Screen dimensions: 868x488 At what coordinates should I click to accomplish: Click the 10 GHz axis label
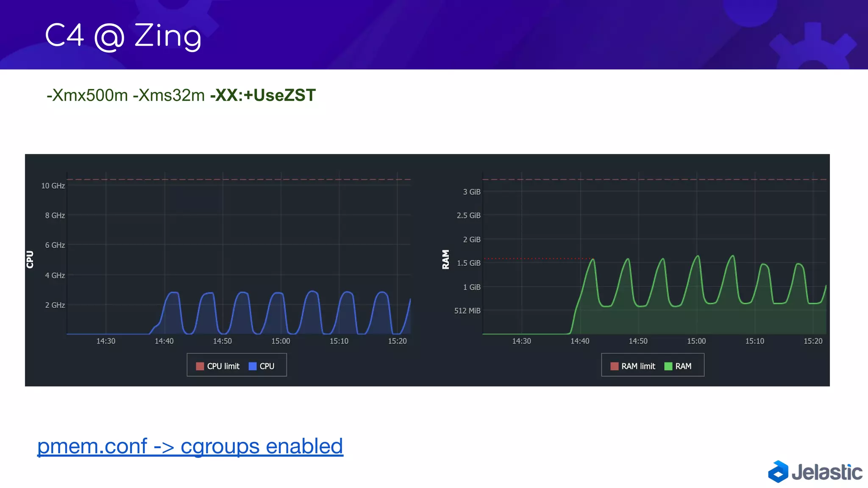(53, 186)
